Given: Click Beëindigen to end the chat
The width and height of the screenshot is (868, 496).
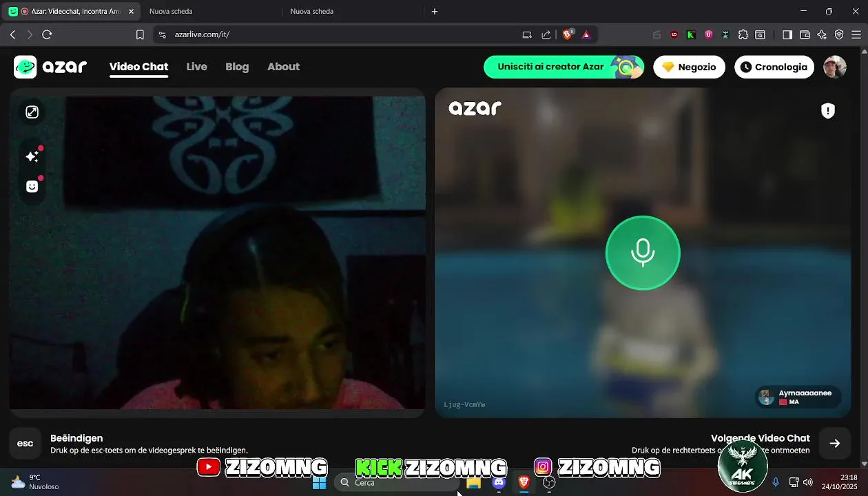Looking at the screenshot, I should click(76, 438).
